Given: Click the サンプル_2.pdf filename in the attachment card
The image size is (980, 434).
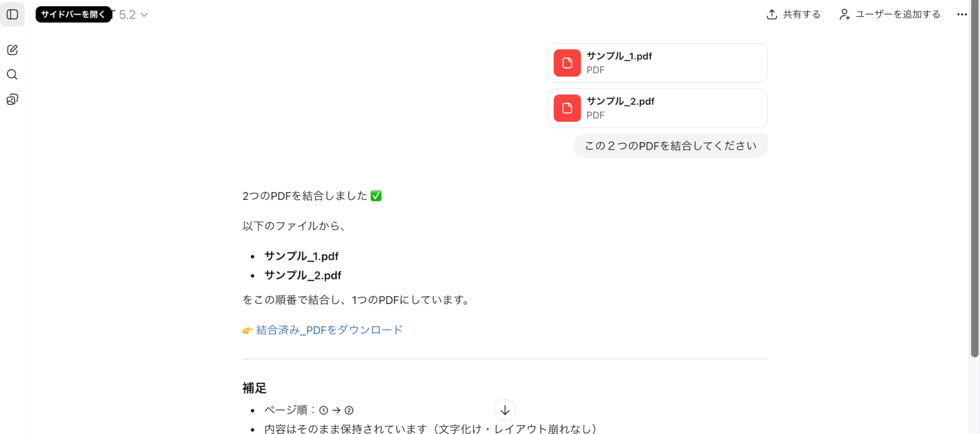Looking at the screenshot, I should [x=620, y=101].
